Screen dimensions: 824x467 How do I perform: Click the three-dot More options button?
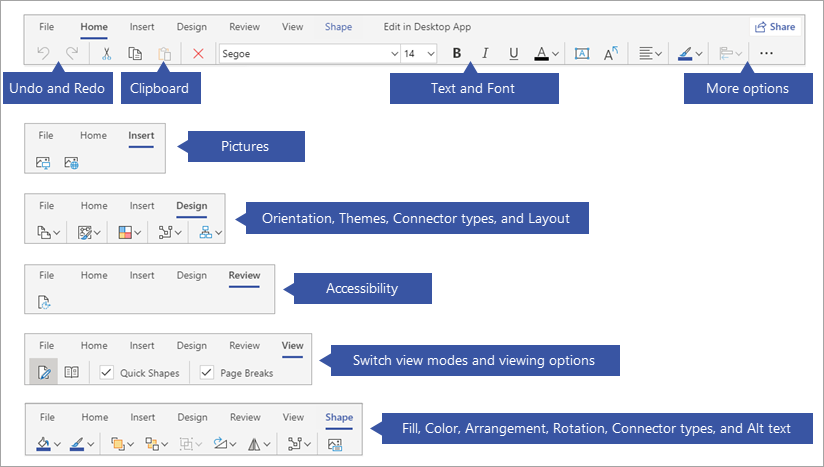[766, 54]
